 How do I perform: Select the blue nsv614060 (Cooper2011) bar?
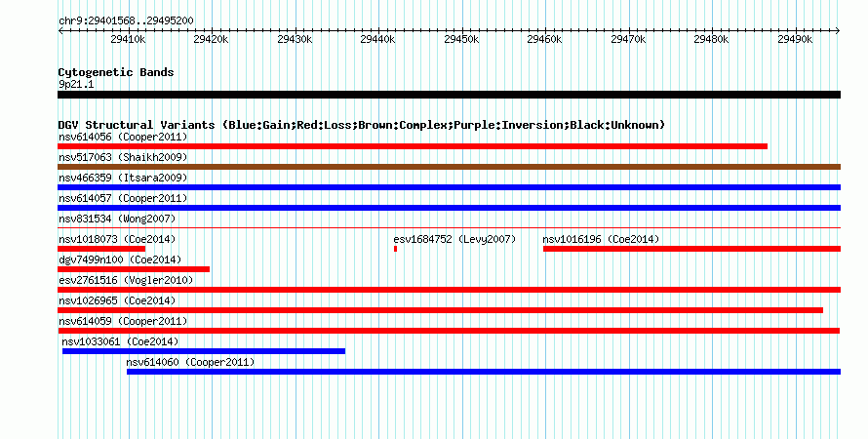(x=484, y=372)
